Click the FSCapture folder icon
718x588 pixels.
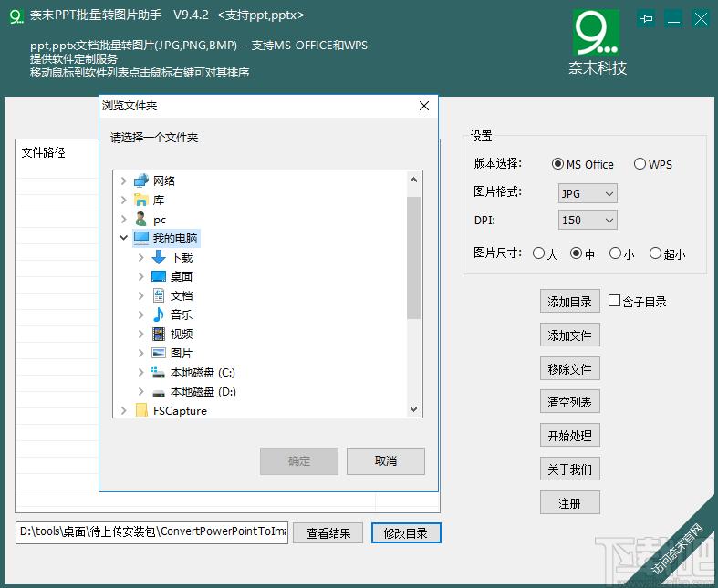[x=141, y=410]
